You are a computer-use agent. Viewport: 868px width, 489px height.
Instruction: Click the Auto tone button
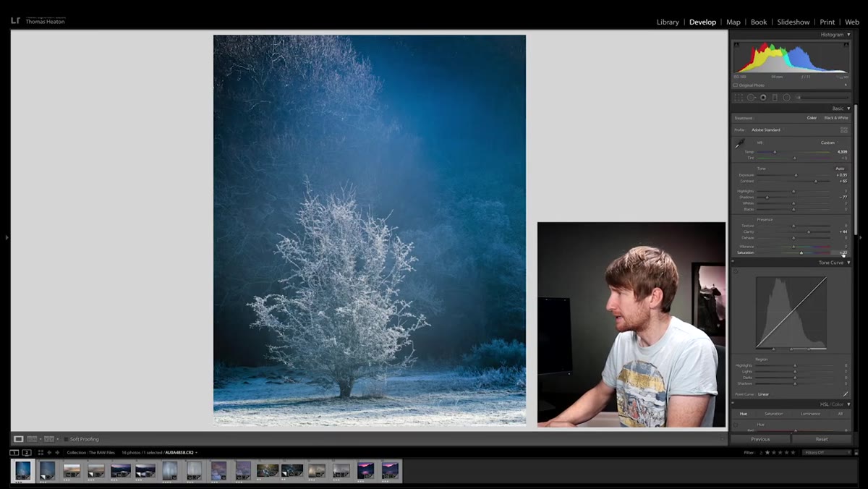pos(840,169)
